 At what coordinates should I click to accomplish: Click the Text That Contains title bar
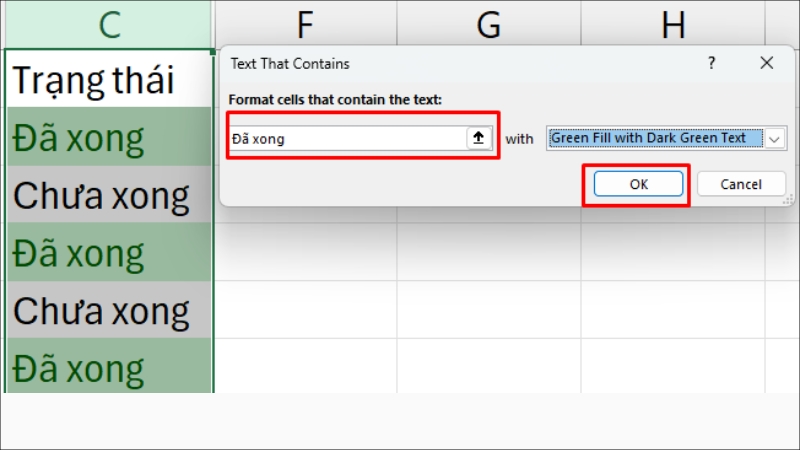click(450, 63)
